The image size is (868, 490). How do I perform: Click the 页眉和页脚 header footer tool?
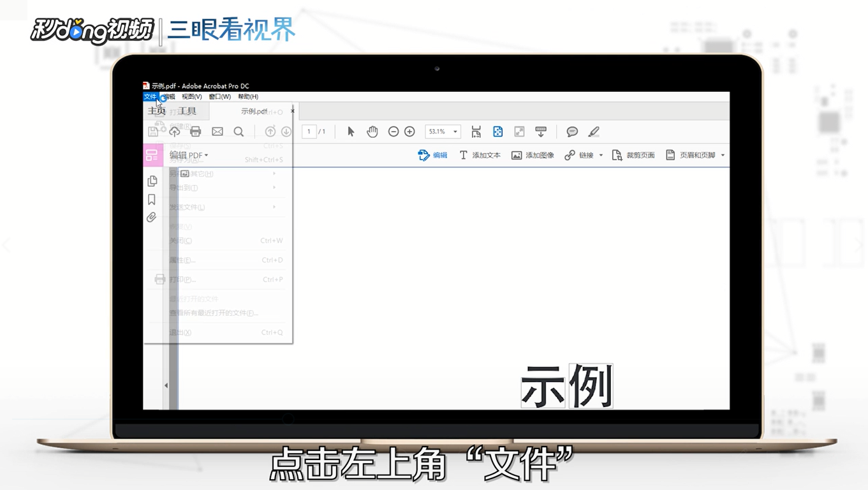point(691,155)
